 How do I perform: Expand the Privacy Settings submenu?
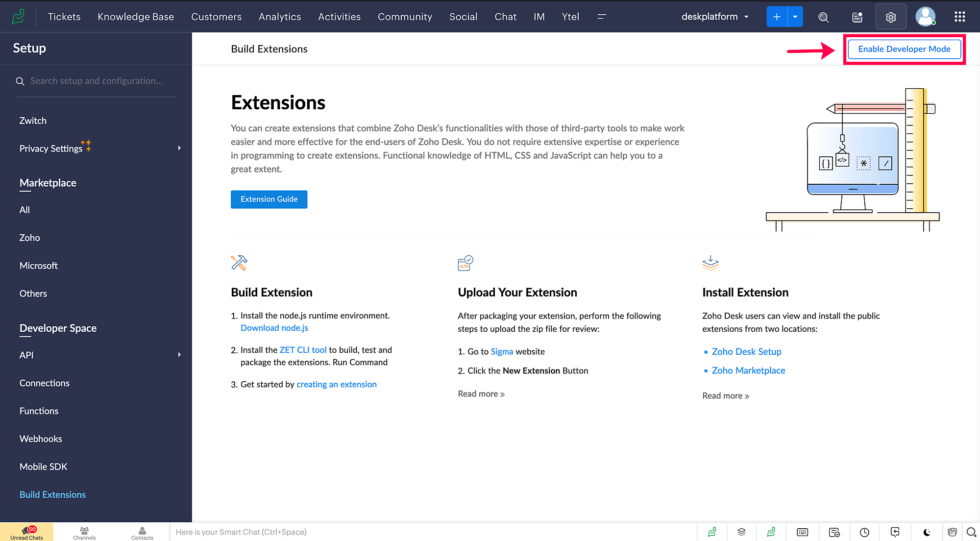pos(179,148)
